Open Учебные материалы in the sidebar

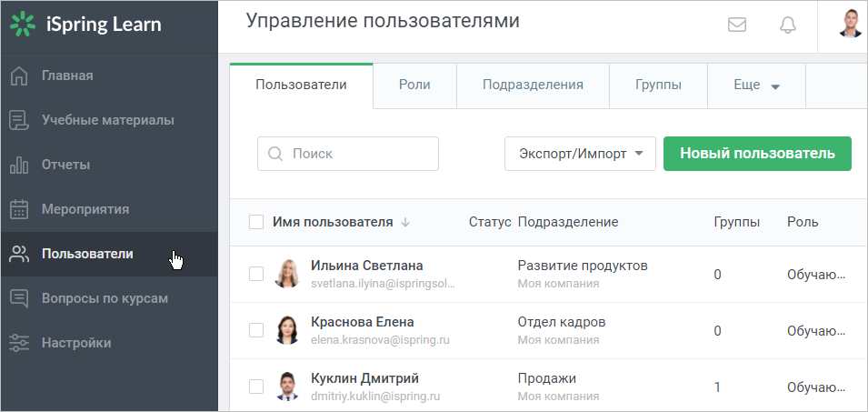109,120
